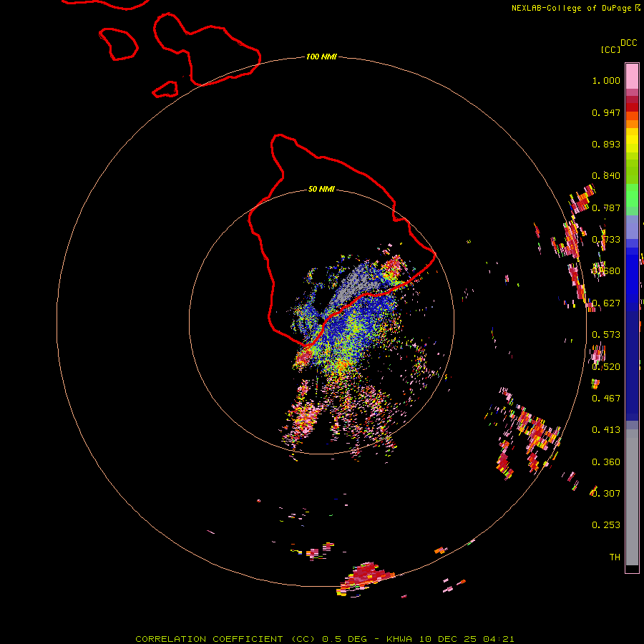Pick the orange color bar segment
The width and height of the screenshot is (644, 644).
(x=632, y=124)
